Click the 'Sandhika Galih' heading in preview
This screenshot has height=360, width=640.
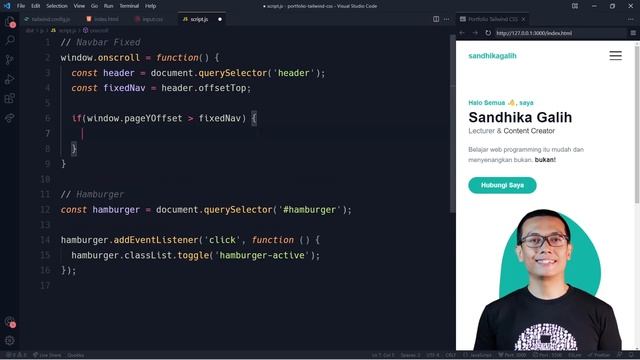(520, 117)
